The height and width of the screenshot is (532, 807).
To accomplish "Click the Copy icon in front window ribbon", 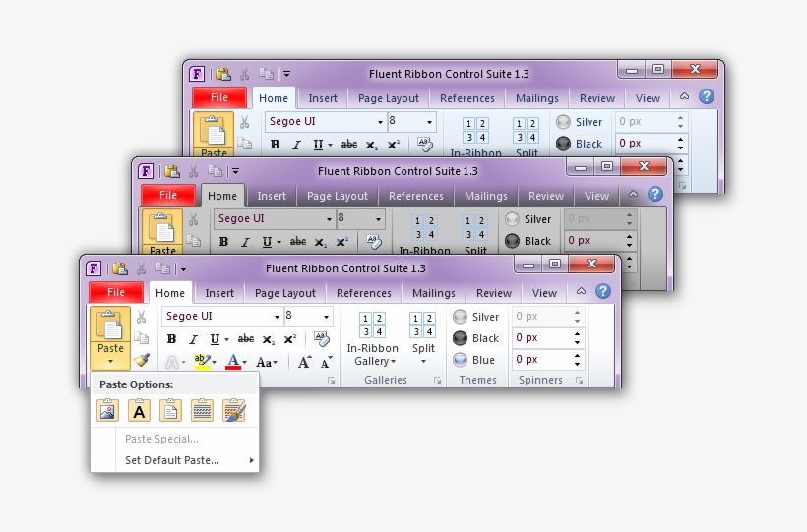I will coord(141,338).
